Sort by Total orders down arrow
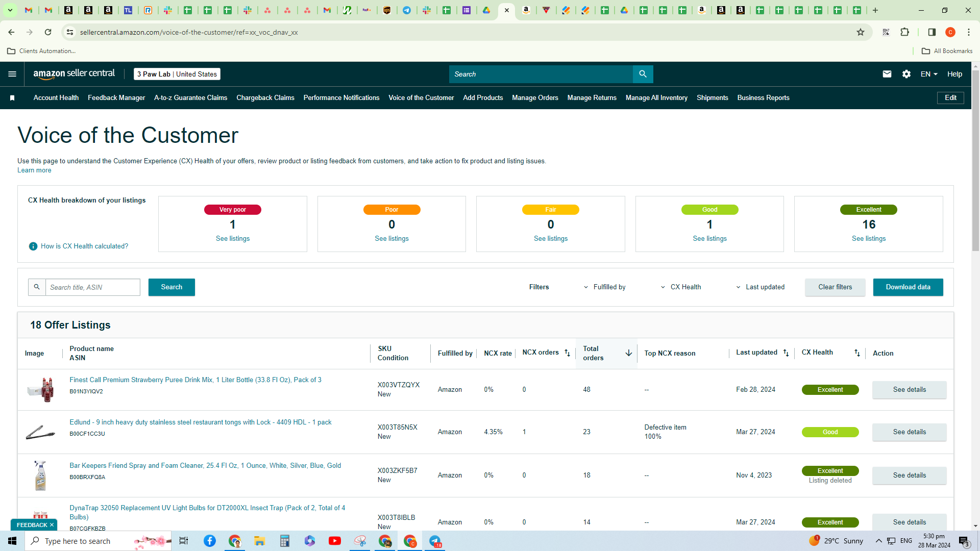Viewport: 980px width, 551px height. [x=629, y=353]
